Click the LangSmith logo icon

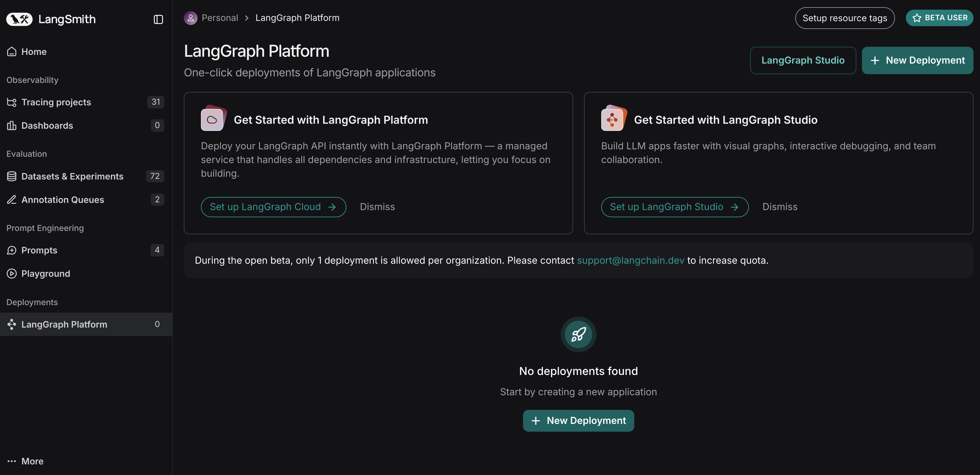[x=19, y=19]
